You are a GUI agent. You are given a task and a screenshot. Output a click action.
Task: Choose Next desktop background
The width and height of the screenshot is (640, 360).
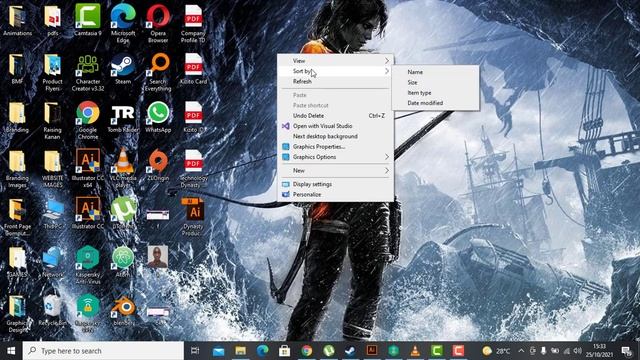point(336,136)
